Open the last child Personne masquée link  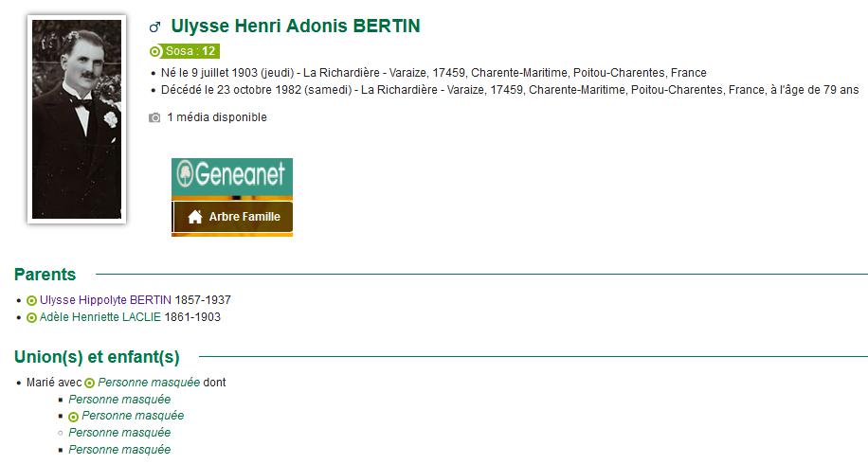[x=119, y=450]
